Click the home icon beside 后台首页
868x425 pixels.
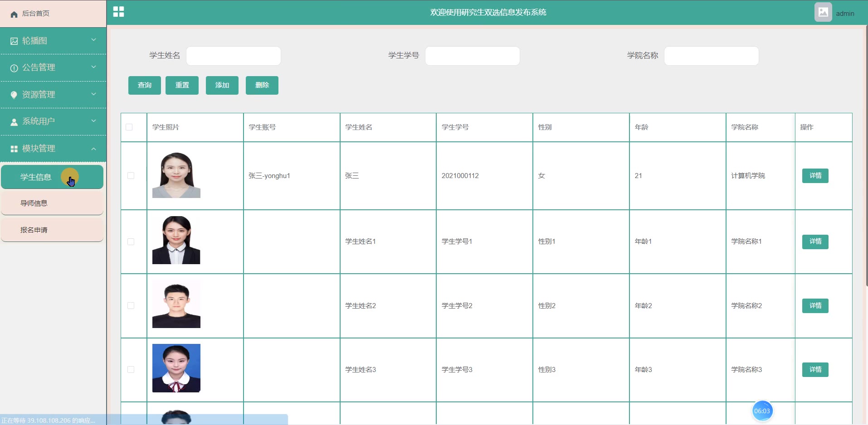coord(14,14)
